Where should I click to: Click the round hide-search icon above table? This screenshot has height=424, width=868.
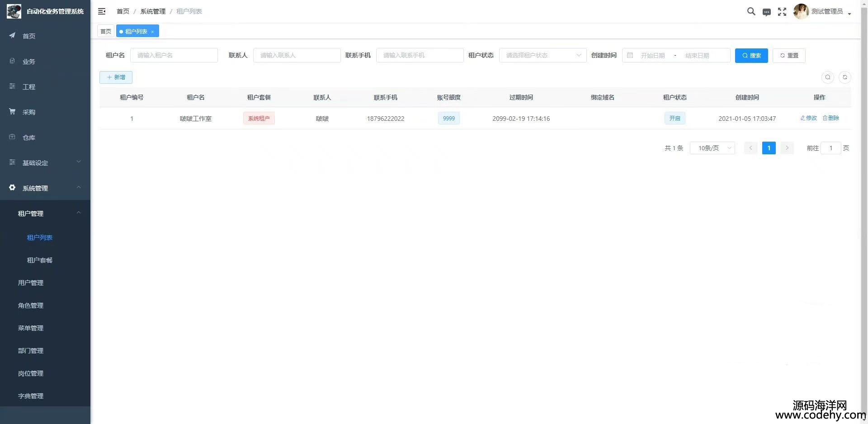(828, 77)
